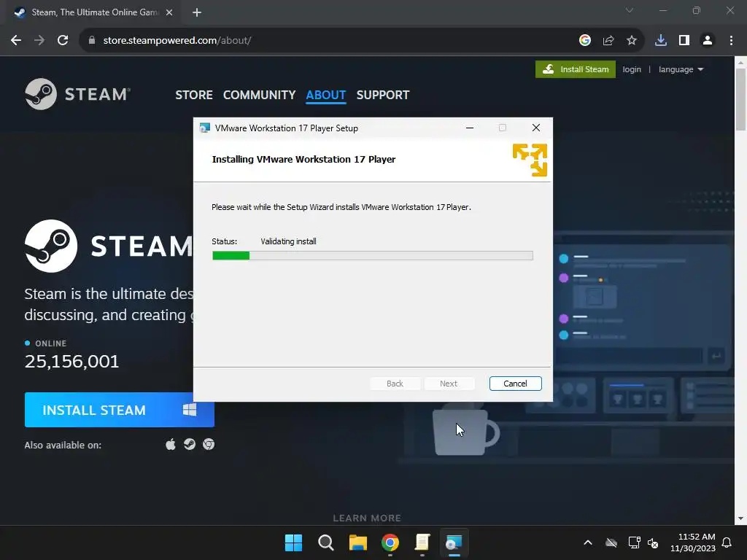Image resolution: width=747 pixels, height=560 pixels.
Task: Click the VMware Setup title bar icon
Action: tap(205, 128)
